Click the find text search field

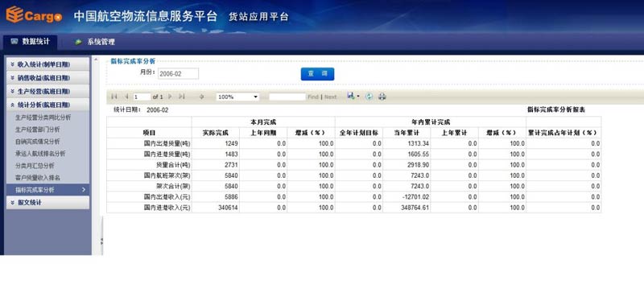[287, 97]
